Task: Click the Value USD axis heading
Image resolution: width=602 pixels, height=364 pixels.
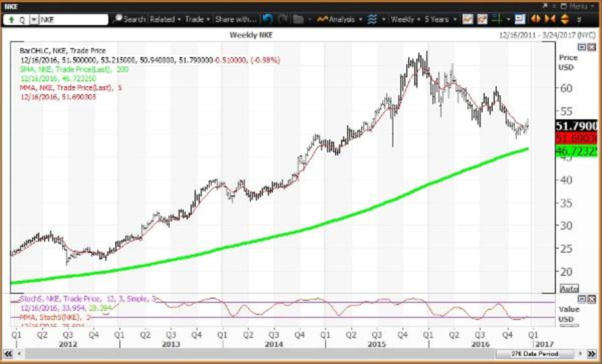Action: 569,314
